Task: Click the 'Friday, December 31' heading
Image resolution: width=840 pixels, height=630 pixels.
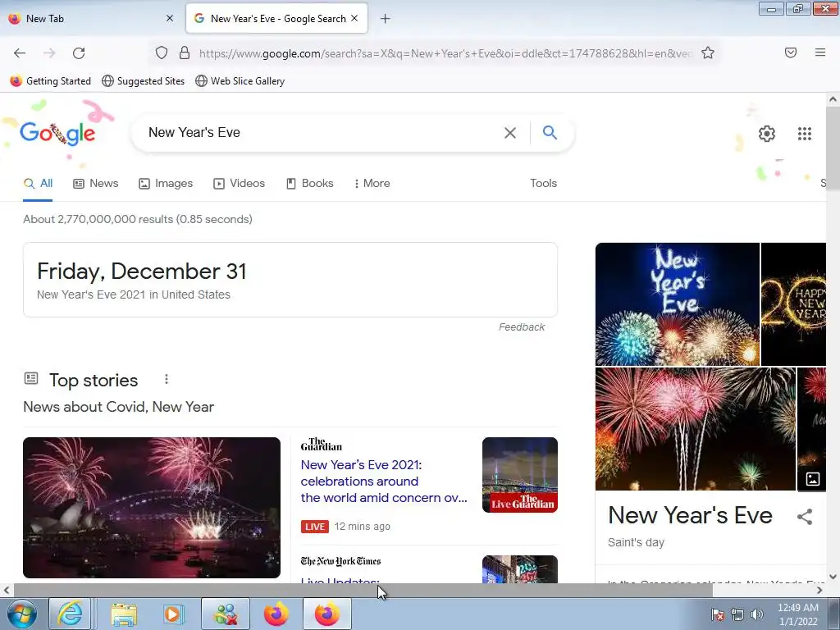Action: 141,271
